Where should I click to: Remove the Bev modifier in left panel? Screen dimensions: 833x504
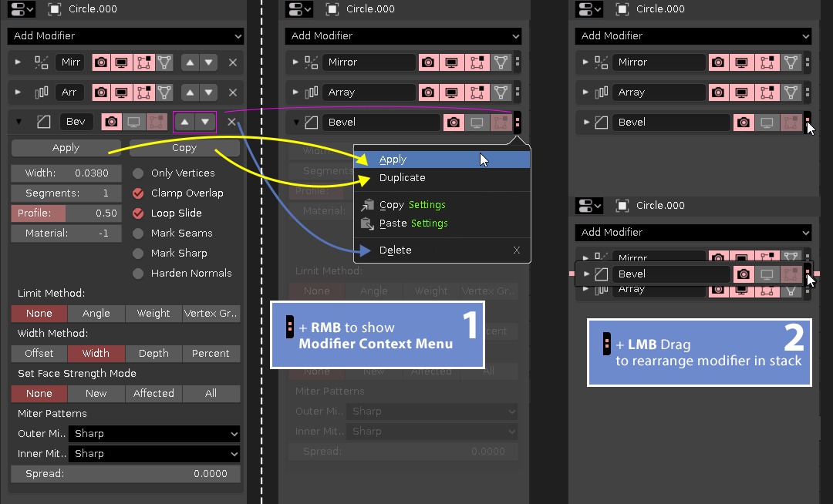[x=231, y=122]
